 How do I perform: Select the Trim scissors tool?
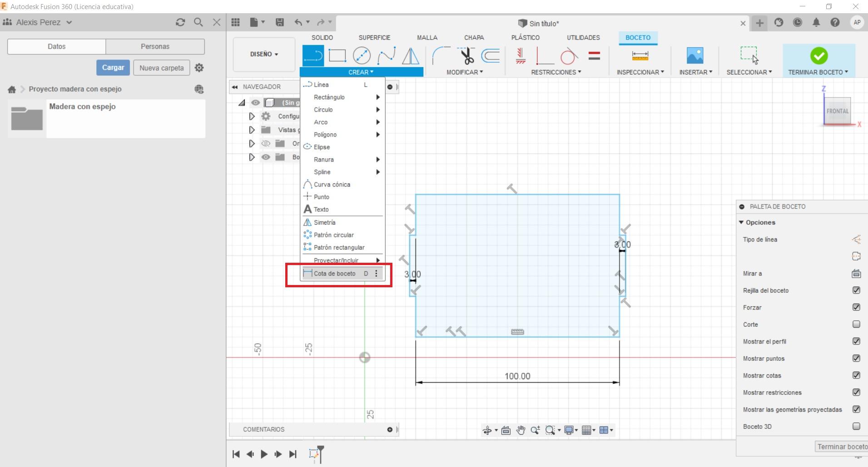coord(466,56)
